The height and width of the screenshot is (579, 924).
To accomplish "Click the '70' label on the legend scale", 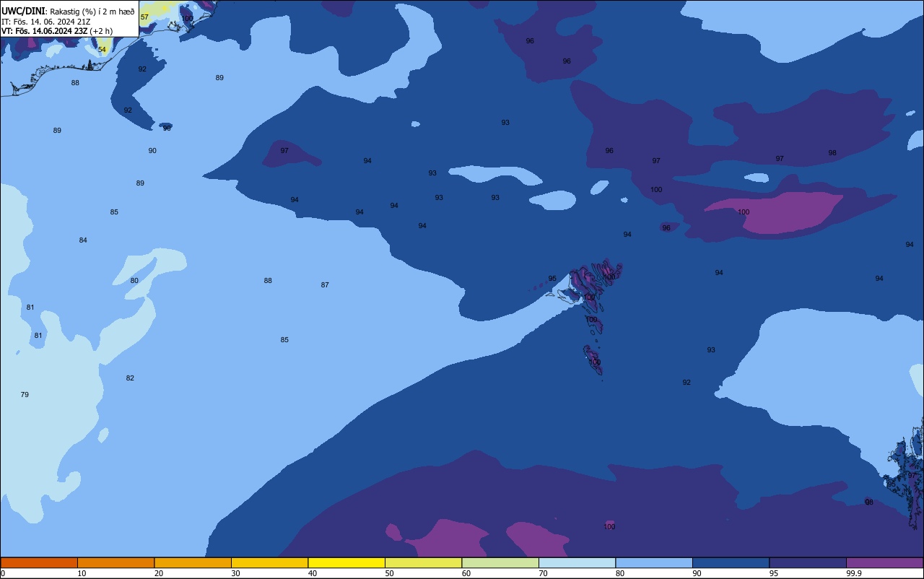I will (x=544, y=573).
